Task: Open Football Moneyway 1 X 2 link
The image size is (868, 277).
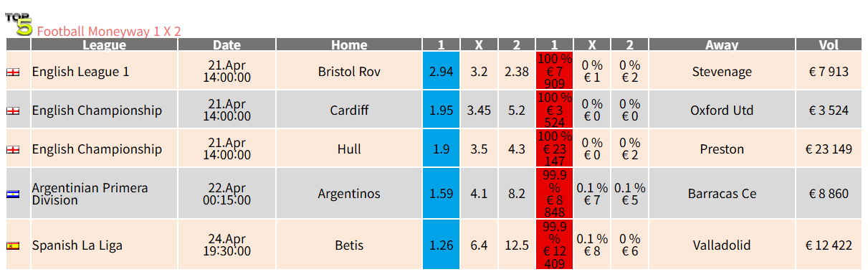Action: 109,32
